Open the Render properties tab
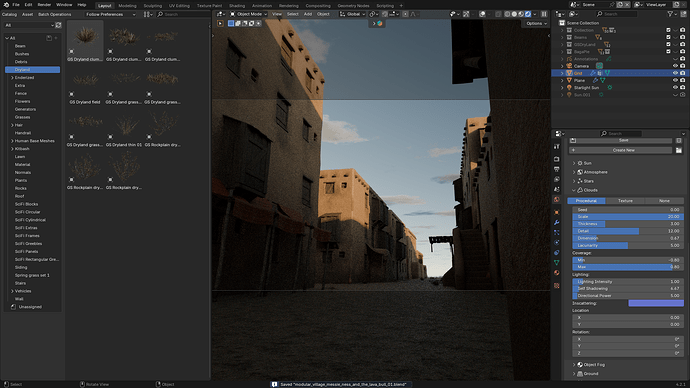The height and width of the screenshot is (388, 690). click(557, 159)
